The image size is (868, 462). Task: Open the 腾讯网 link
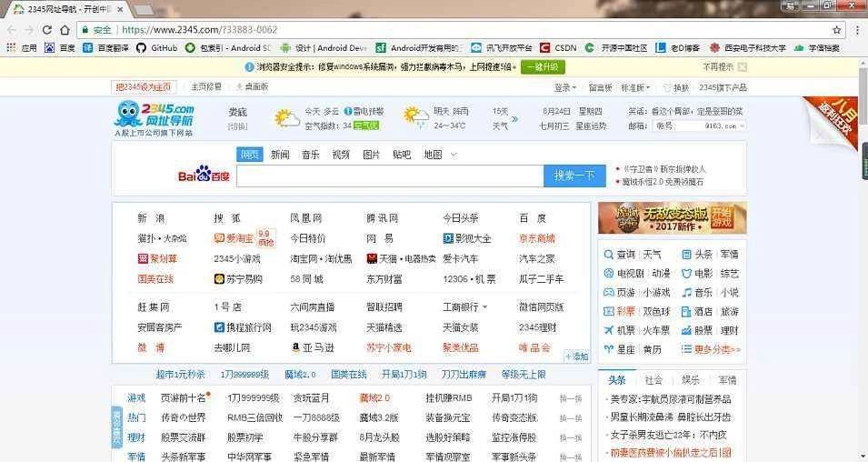[382, 218]
